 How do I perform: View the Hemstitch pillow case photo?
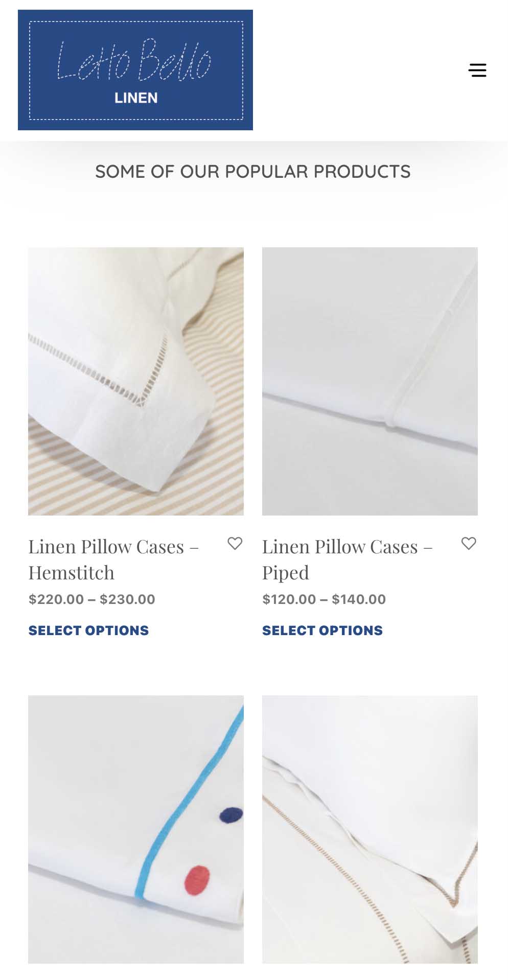click(x=136, y=381)
